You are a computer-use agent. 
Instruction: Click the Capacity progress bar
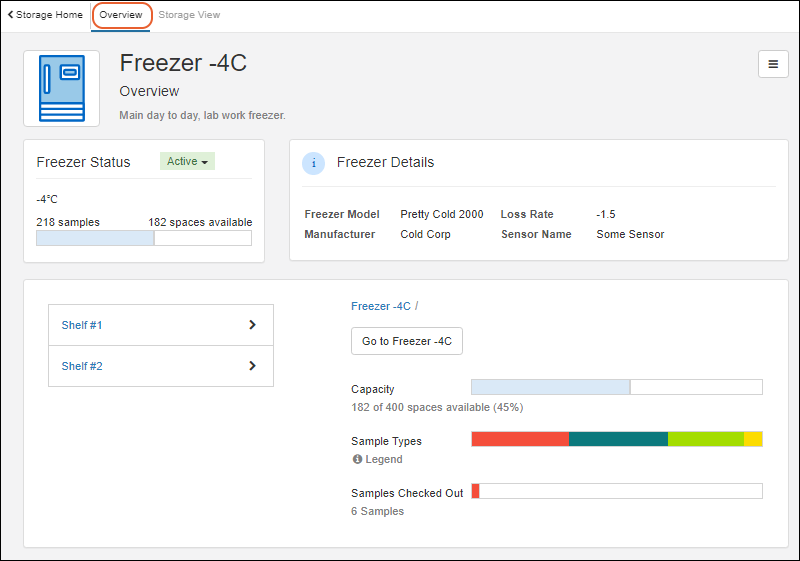pyautogui.click(x=616, y=387)
